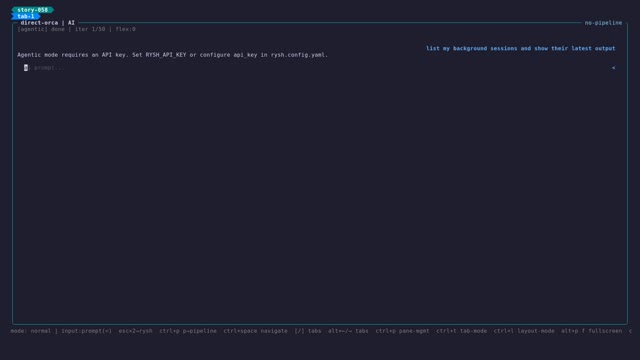Click the 'esc×2→rysh' status bar hint
Image resolution: width=640 pixels, height=360 pixels.
[x=136, y=331]
